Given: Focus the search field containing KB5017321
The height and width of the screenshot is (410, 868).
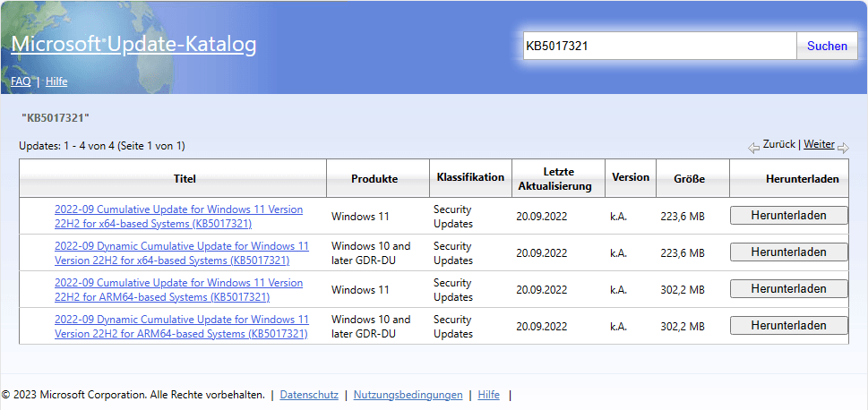Looking at the screenshot, I should [x=660, y=46].
